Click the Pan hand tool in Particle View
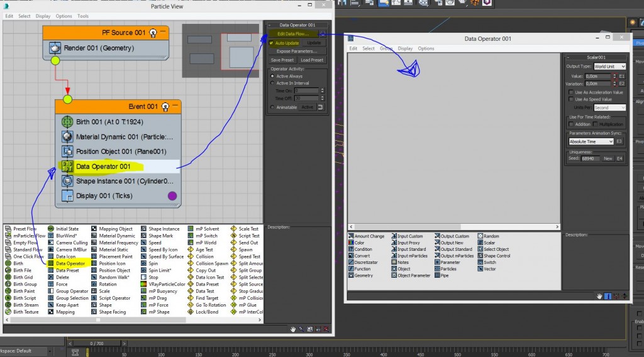 point(293,329)
